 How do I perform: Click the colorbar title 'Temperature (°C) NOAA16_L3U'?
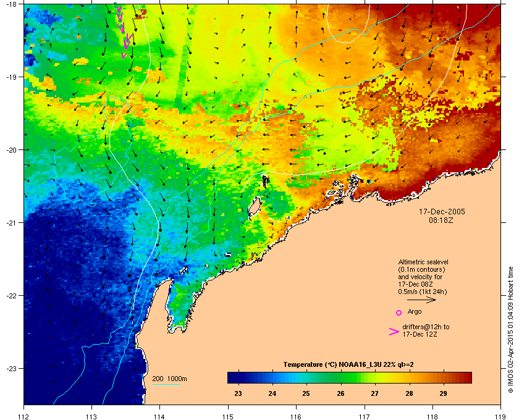pos(332,365)
